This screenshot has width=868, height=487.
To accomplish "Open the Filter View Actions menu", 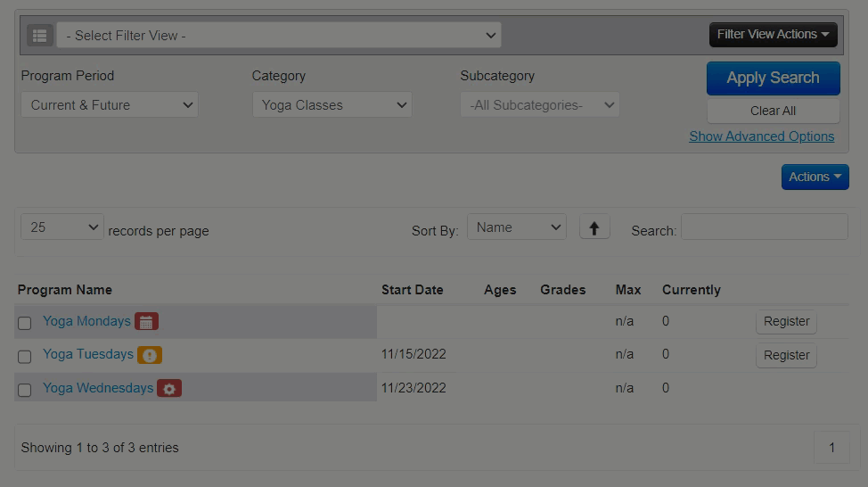I will (x=773, y=35).
